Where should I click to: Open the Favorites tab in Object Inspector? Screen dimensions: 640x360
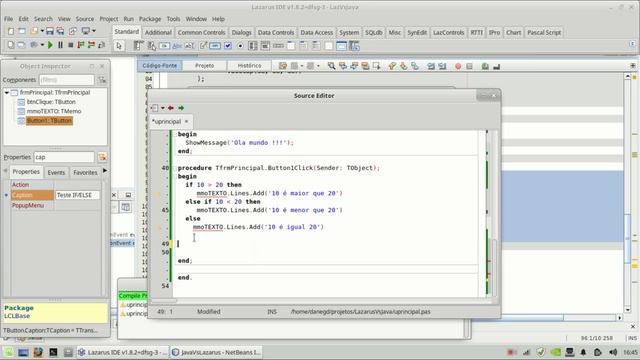click(85, 172)
